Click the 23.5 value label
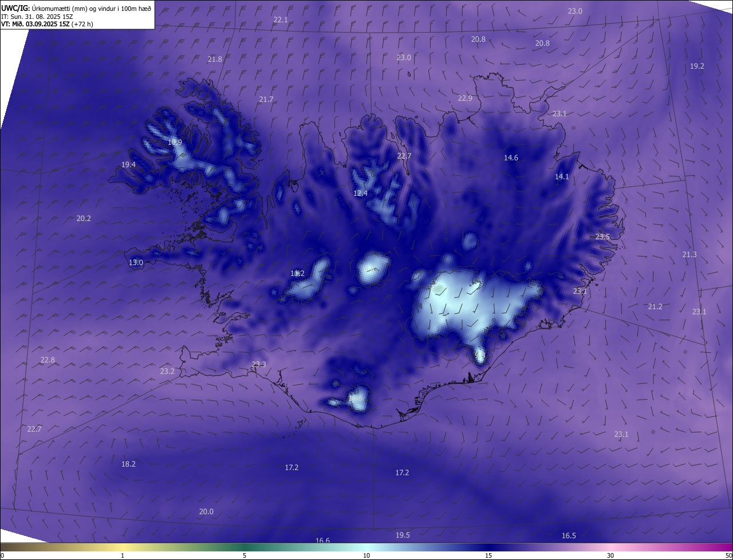Viewport: 733px width, 560px height. coord(602,237)
